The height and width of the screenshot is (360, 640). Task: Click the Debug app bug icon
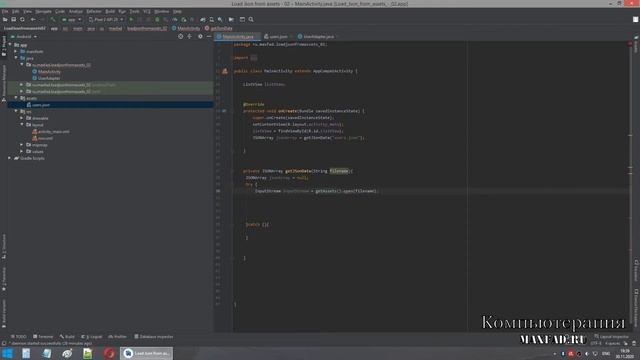(x=157, y=19)
